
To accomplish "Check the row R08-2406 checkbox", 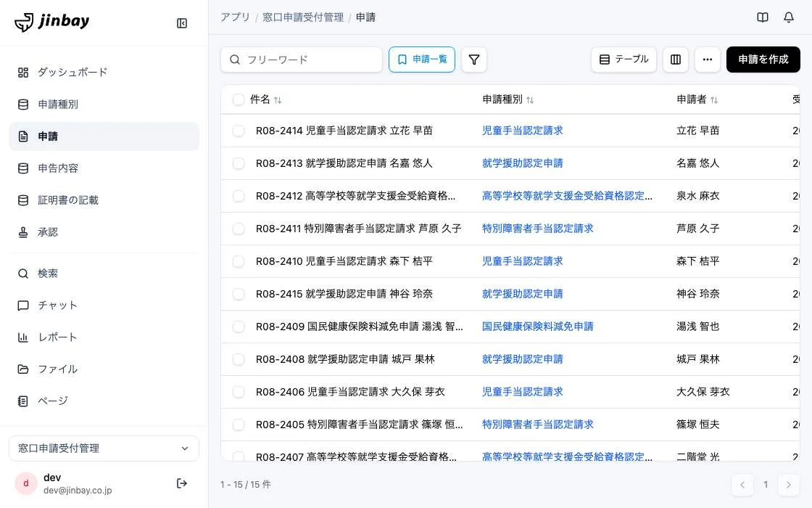I will (x=239, y=392).
